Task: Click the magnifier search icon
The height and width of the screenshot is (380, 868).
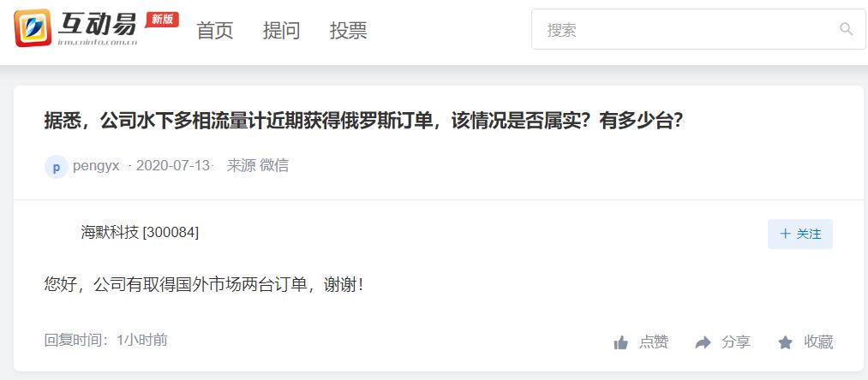Action: pyautogui.click(x=846, y=29)
